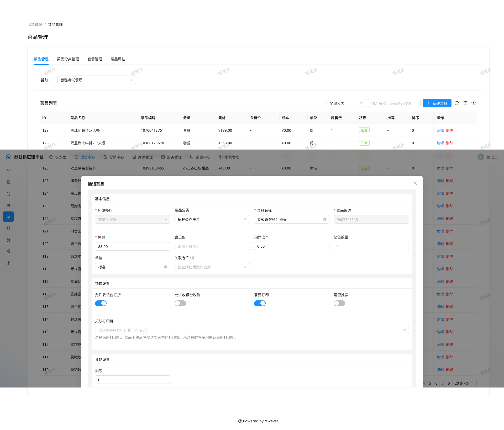
Task: Open the 菜品分类 dropdown showing 招牌必点主菜
Action: tap(212, 219)
